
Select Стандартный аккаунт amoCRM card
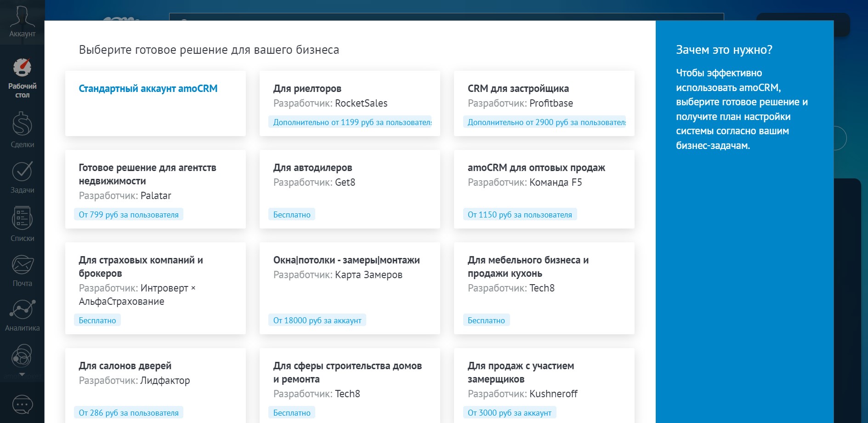pos(155,103)
